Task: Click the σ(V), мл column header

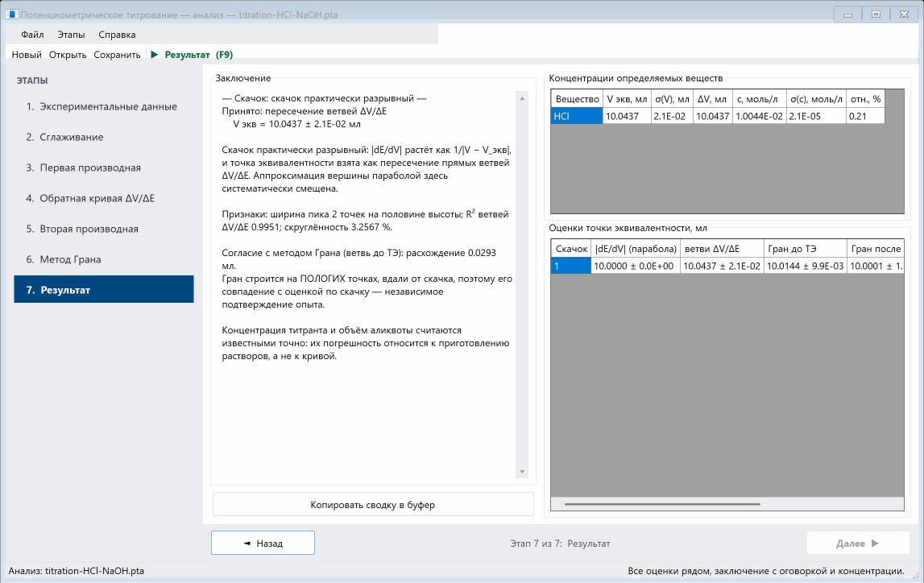Action: pyautogui.click(x=673, y=99)
